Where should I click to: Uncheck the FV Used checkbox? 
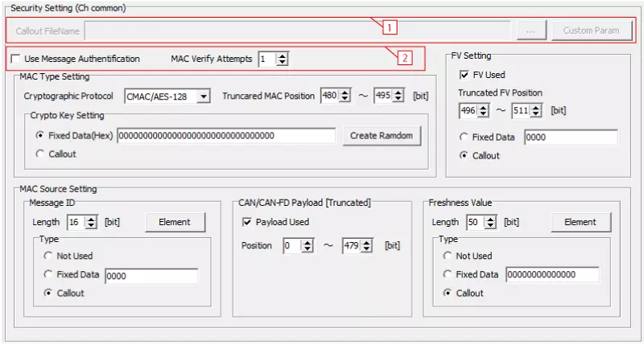(464, 75)
